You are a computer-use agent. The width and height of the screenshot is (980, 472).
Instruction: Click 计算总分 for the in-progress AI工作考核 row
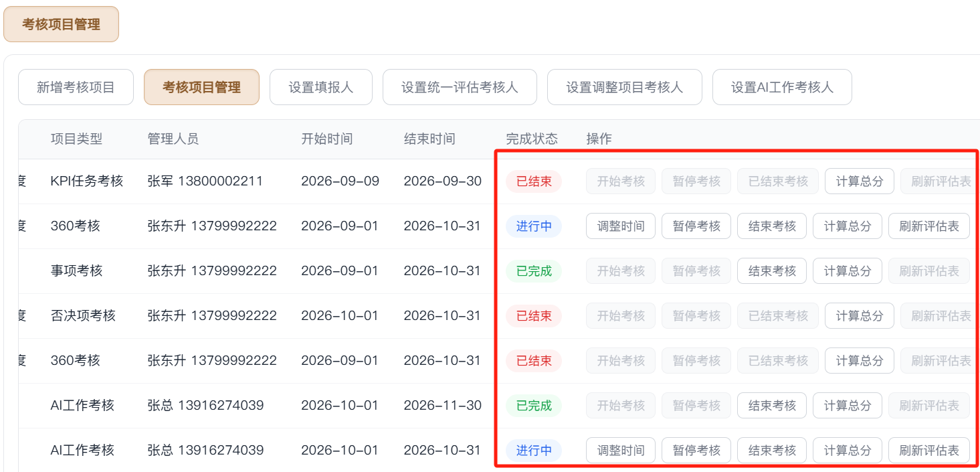(848, 450)
